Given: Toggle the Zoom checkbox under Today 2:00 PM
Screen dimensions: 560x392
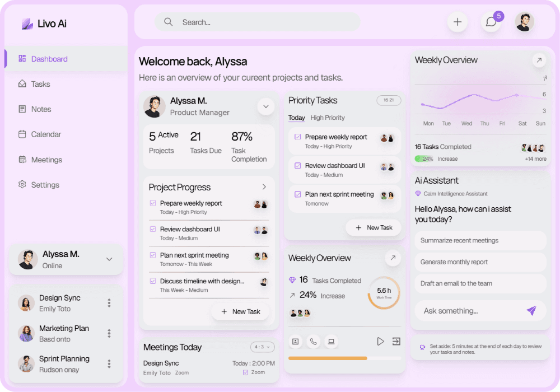Looking at the screenshot, I should 245,372.
